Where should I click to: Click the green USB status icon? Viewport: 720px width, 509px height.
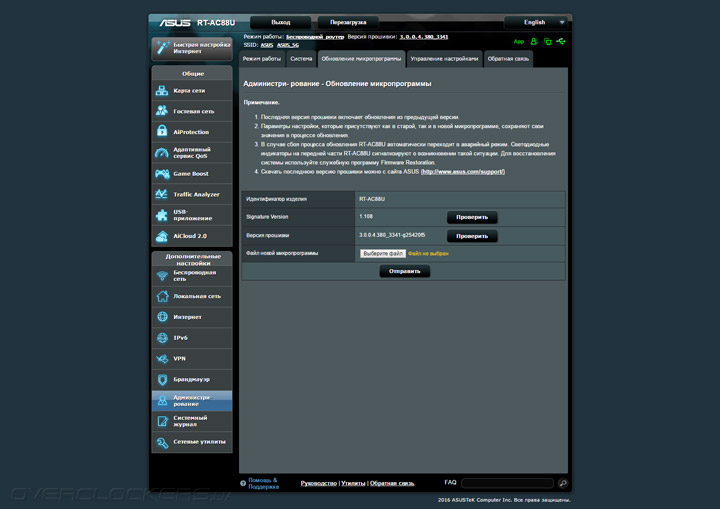pyautogui.click(x=561, y=41)
